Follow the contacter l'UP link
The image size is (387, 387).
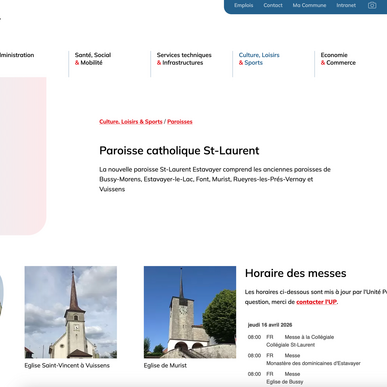(316, 302)
